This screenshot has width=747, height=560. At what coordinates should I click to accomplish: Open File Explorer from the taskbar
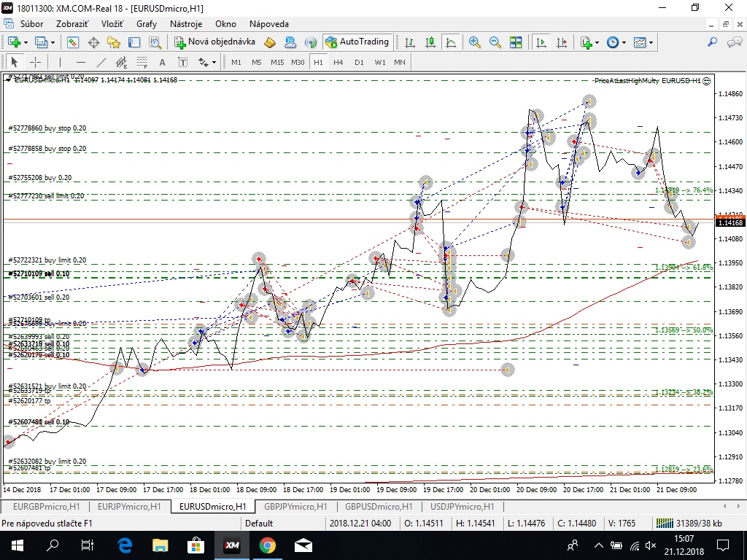160,545
